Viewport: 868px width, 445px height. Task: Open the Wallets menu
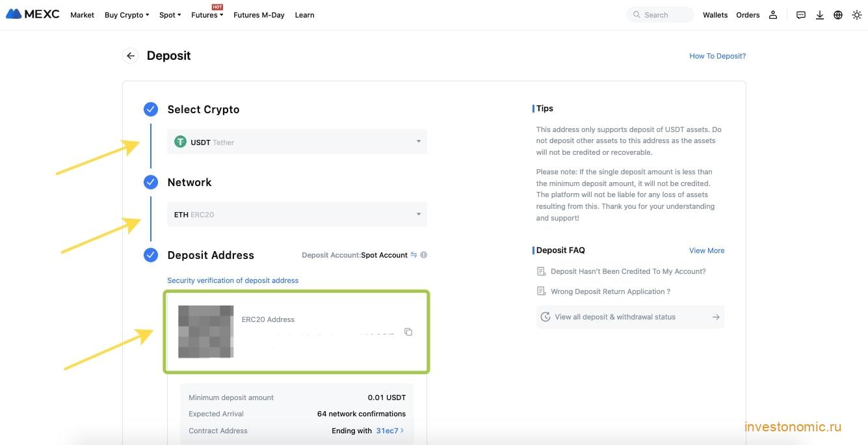[715, 15]
